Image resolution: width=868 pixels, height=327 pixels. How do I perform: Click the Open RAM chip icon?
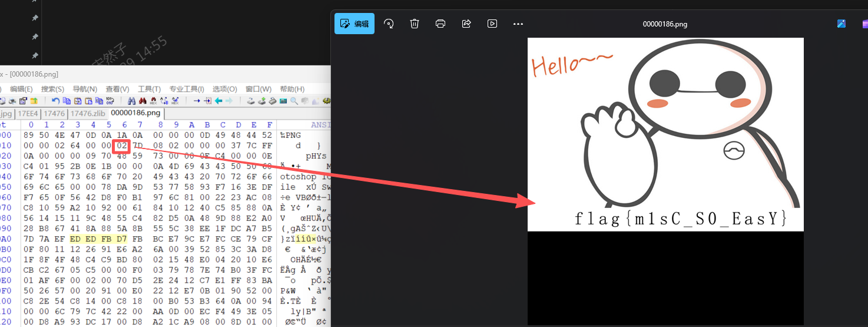(x=272, y=101)
